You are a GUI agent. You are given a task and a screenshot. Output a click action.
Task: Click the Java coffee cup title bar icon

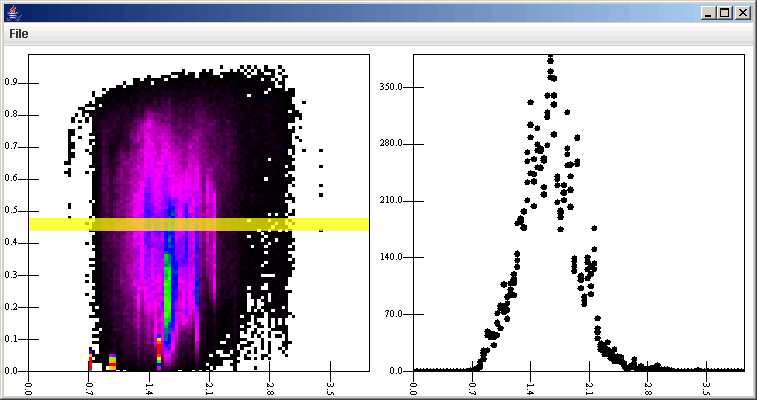pos(13,13)
